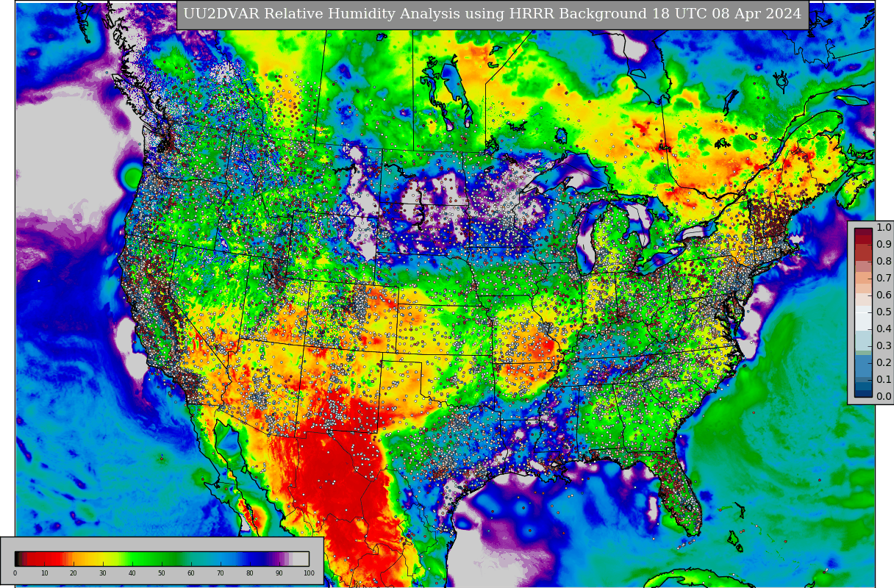Select the '0.8' tick label on right colorbar
This screenshot has height=588, width=894.
(884, 261)
